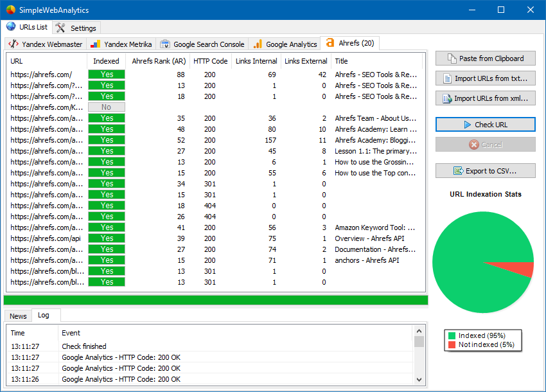Switch to the News tab

click(x=18, y=316)
